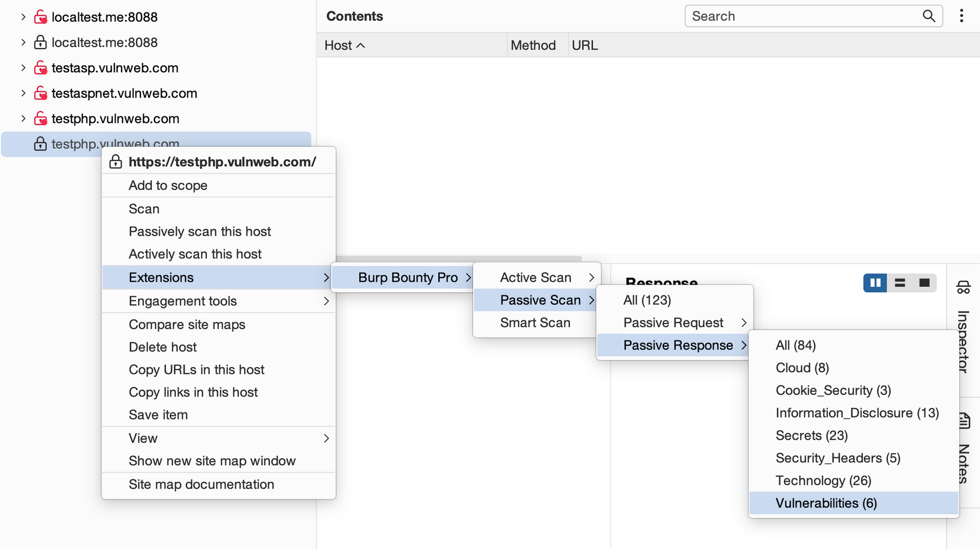Select Secrets (23) from the submenu
This screenshot has height=549, width=980.
[811, 436]
